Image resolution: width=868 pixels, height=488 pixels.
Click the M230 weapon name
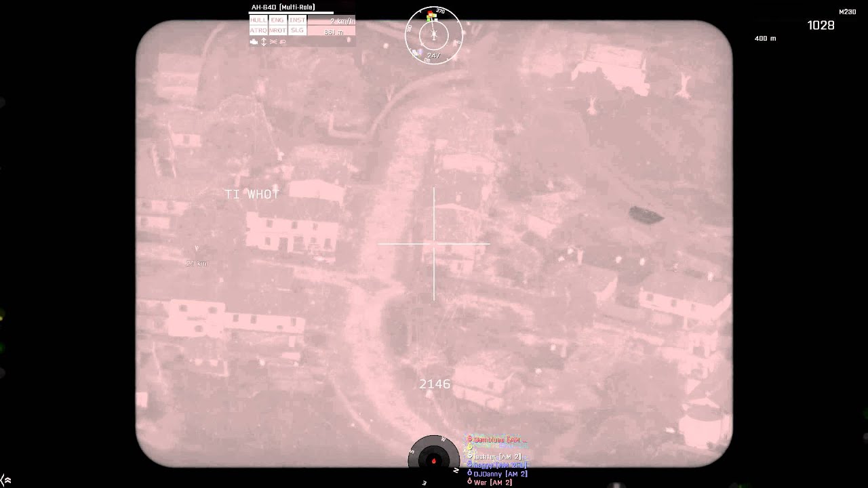(x=847, y=12)
